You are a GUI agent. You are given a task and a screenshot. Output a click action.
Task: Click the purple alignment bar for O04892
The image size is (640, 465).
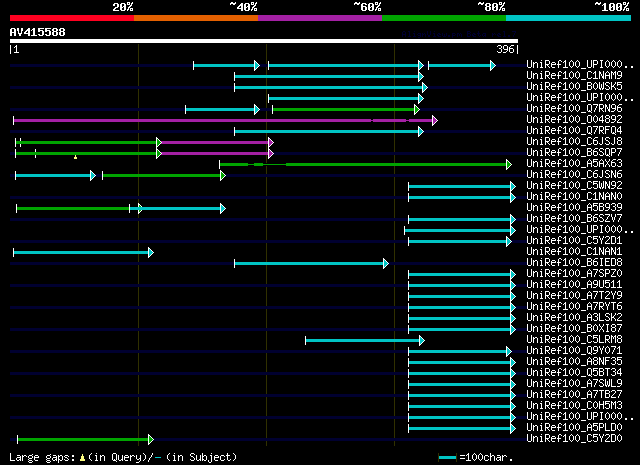click(x=225, y=120)
